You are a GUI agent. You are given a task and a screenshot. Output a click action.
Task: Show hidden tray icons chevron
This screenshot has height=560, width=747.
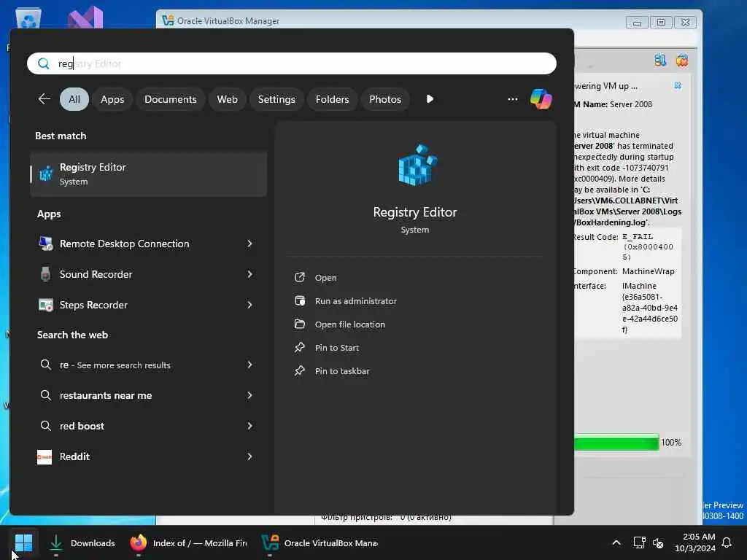616,542
